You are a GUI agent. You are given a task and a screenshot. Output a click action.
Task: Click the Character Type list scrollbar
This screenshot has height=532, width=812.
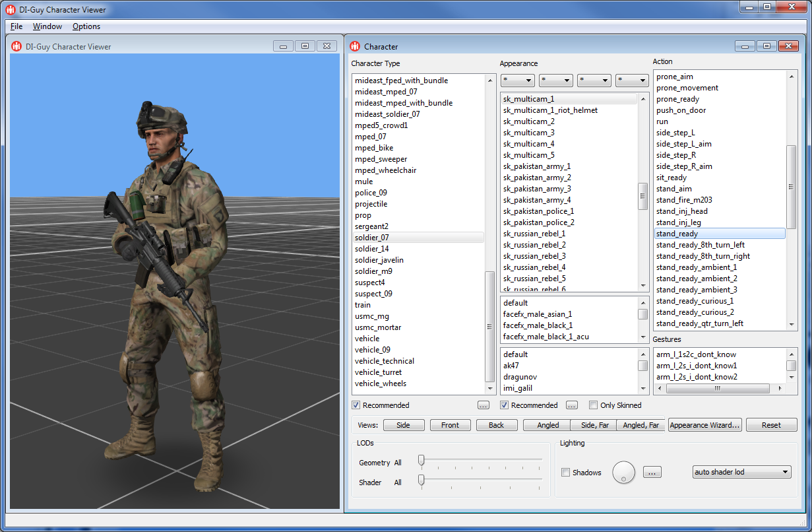pos(489,327)
